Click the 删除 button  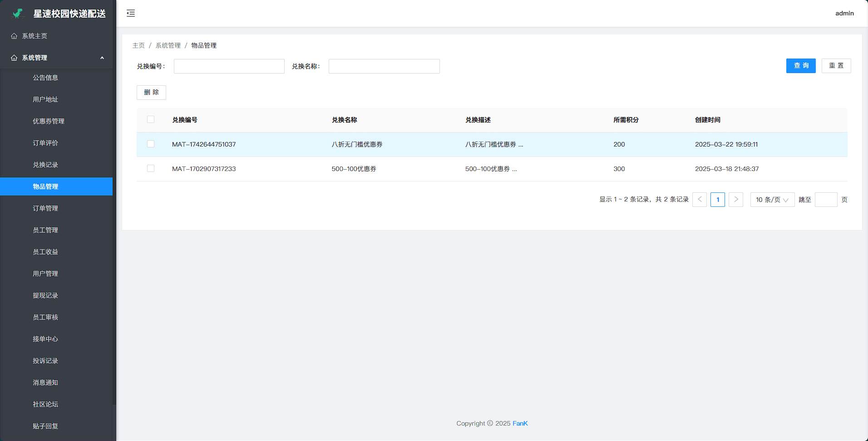(x=151, y=93)
